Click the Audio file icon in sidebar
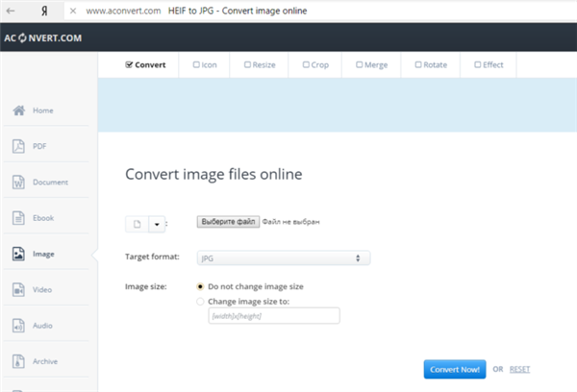The height and width of the screenshot is (392, 577). click(x=18, y=326)
